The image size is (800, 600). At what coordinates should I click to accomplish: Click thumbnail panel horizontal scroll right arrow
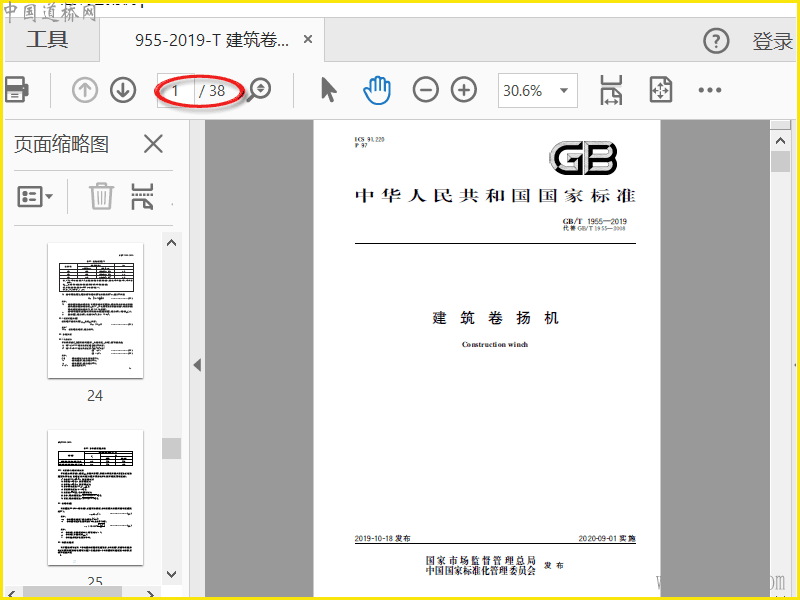(150, 593)
